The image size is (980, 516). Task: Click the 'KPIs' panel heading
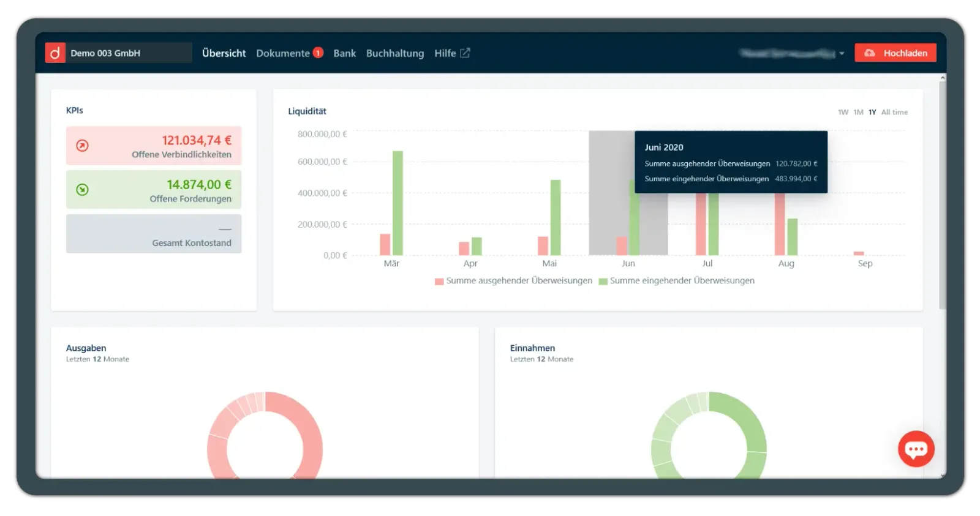coord(74,111)
